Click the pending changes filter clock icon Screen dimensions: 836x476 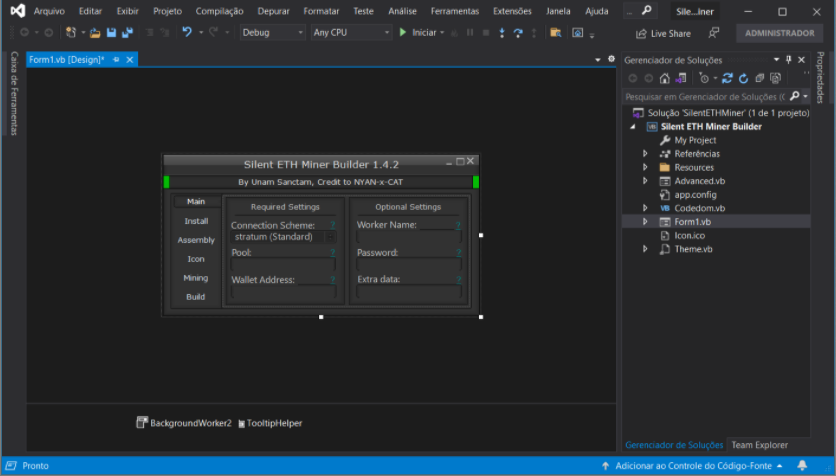click(x=704, y=78)
